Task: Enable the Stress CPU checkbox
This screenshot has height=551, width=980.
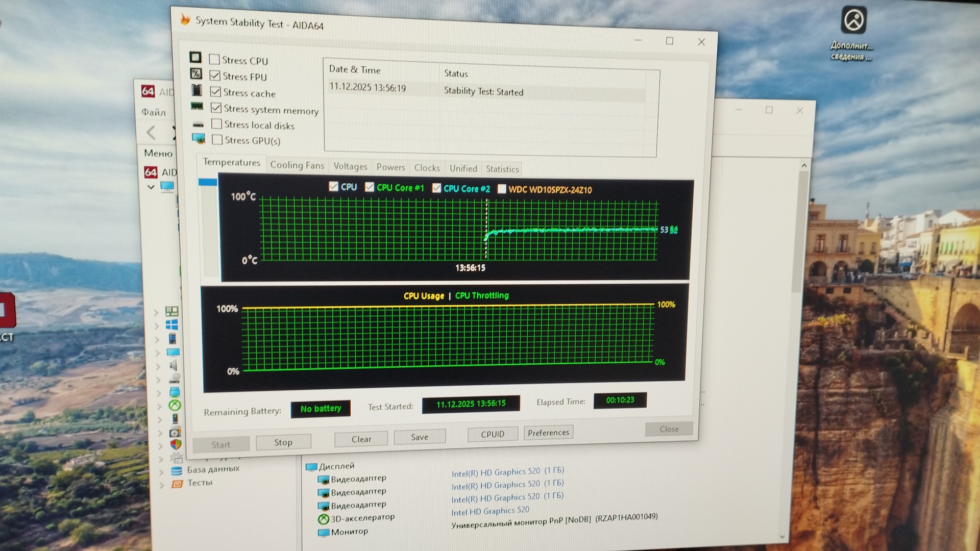Action: [x=214, y=60]
